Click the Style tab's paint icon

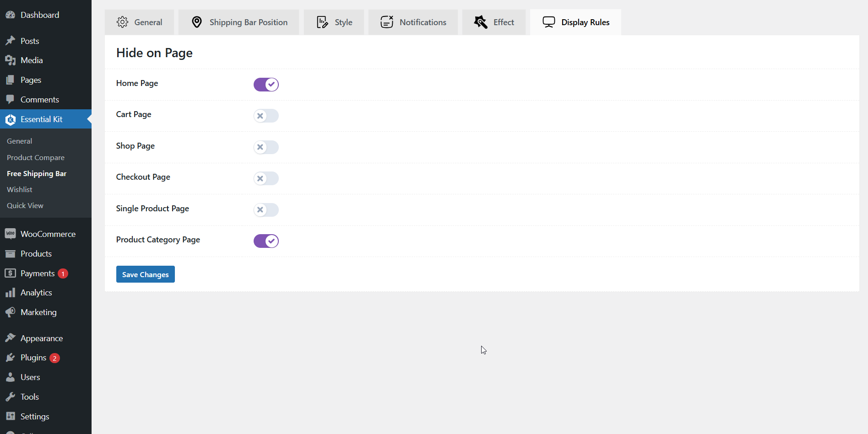(x=322, y=22)
